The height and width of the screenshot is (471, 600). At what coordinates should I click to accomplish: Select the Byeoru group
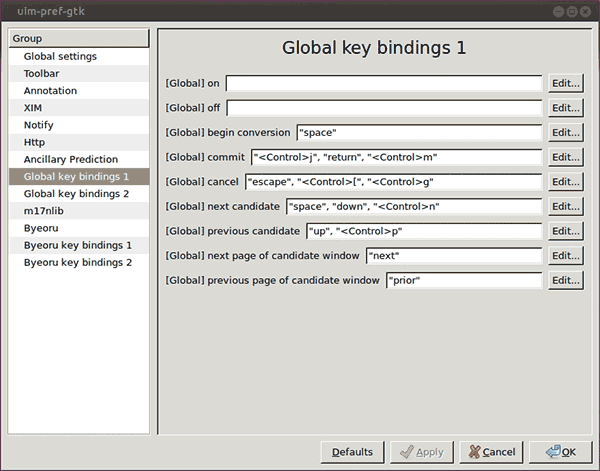click(79, 228)
